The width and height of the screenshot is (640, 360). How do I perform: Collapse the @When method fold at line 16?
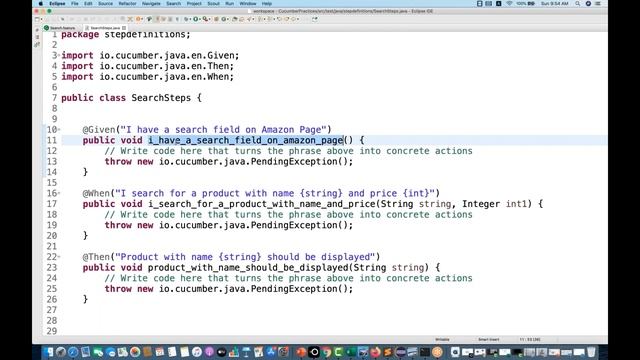tap(59, 193)
